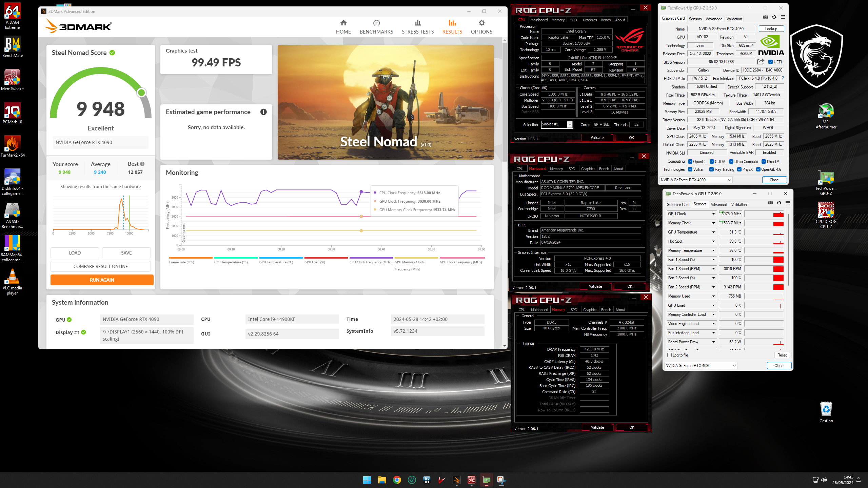Click camera icon in GPU-Z Sensors window
Image resolution: width=868 pixels, height=488 pixels.
[x=770, y=203]
